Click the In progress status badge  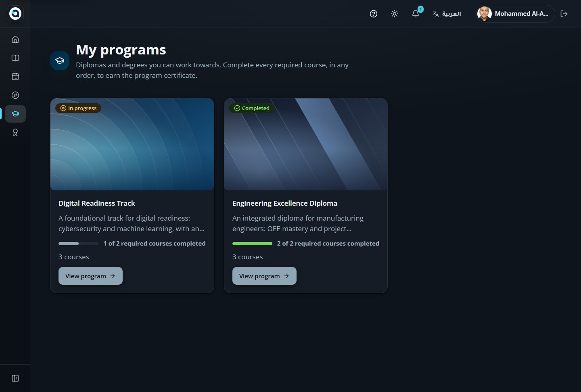pos(78,108)
